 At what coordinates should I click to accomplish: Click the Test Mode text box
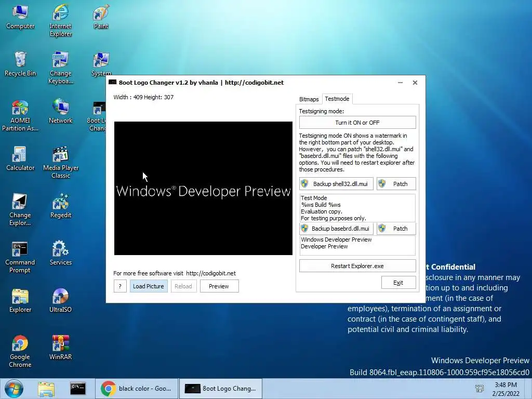(357, 208)
